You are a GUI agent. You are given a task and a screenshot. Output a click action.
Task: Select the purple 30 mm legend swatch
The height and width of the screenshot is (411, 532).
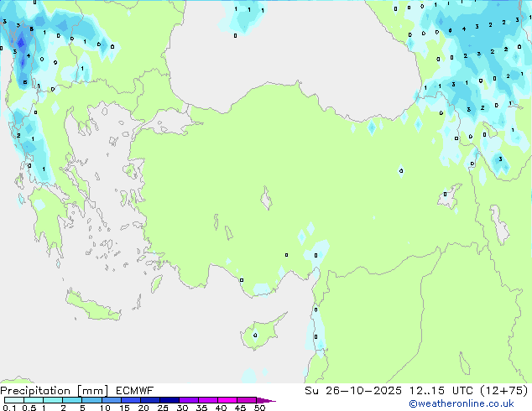tap(189, 400)
